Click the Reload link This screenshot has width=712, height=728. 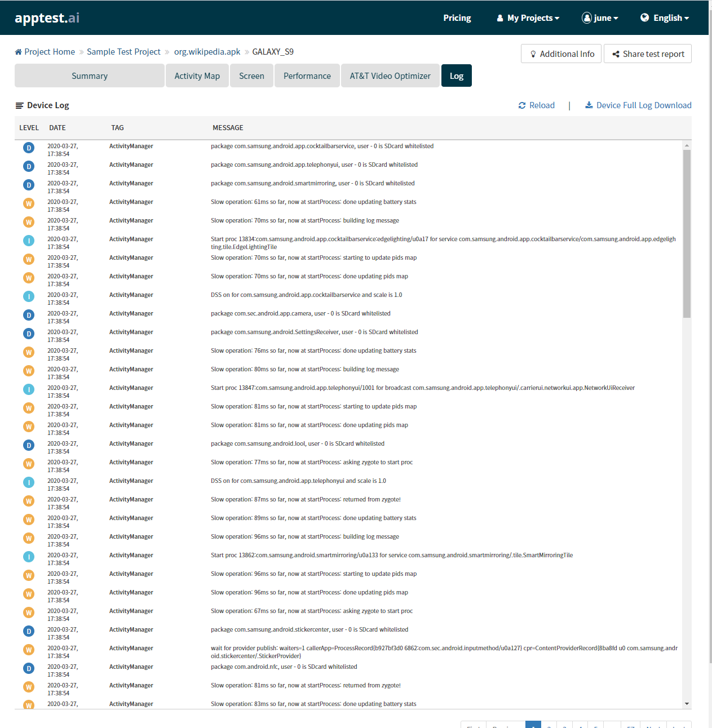tap(537, 105)
